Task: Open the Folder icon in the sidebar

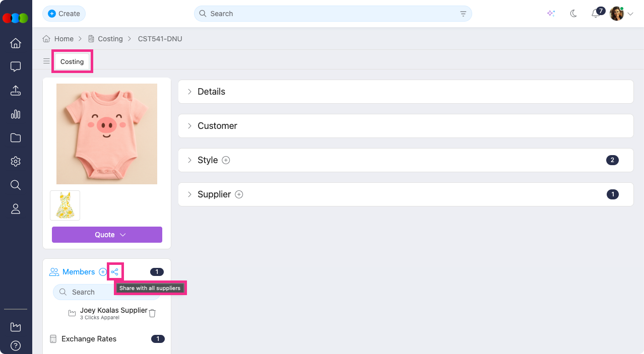Action: pos(16,138)
